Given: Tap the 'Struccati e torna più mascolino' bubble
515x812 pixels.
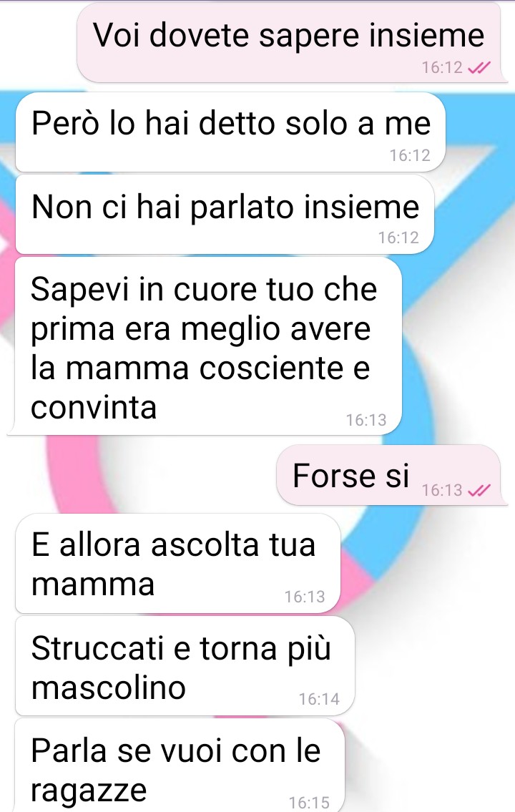Looking at the screenshot, I should point(185,666).
